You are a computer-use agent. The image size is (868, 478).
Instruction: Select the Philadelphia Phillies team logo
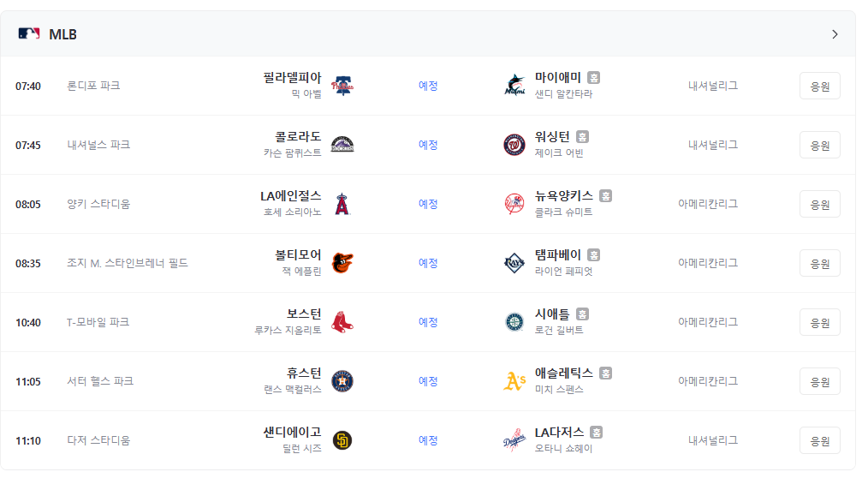[x=342, y=86]
